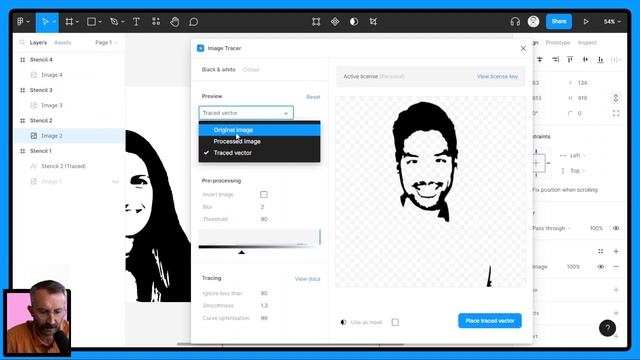Click the Place traced vector button
640x360 pixels.
pyautogui.click(x=490, y=321)
